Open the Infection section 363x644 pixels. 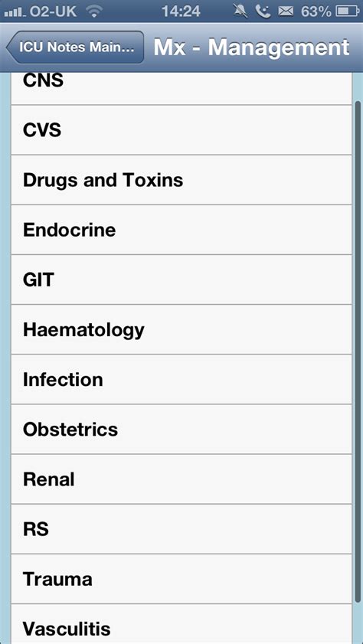pos(181,380)
